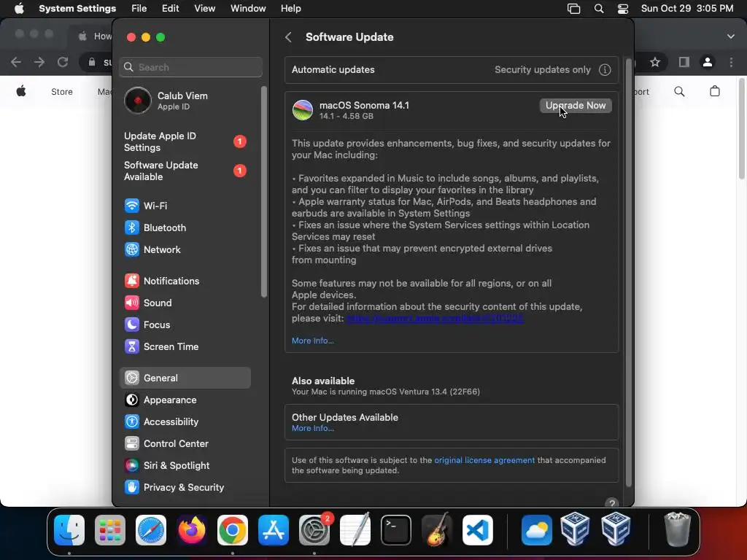Reload the page in Chrome

tap(63, 62)
